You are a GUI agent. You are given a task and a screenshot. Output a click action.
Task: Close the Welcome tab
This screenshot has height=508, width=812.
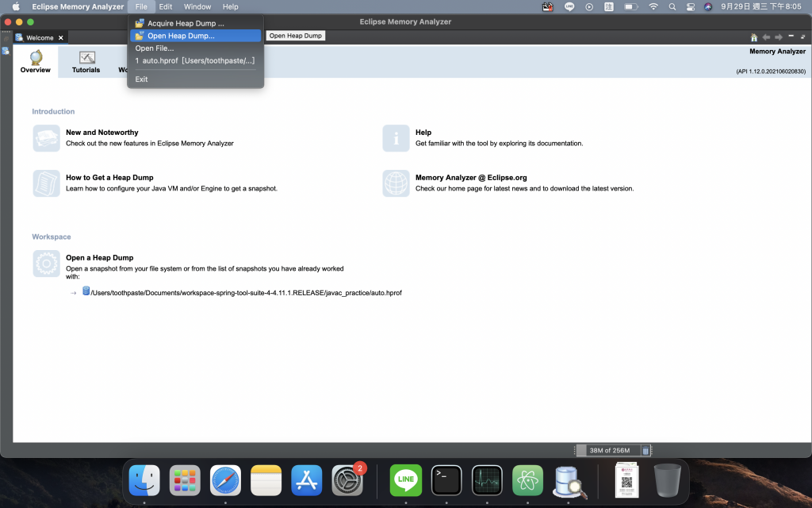60,38
